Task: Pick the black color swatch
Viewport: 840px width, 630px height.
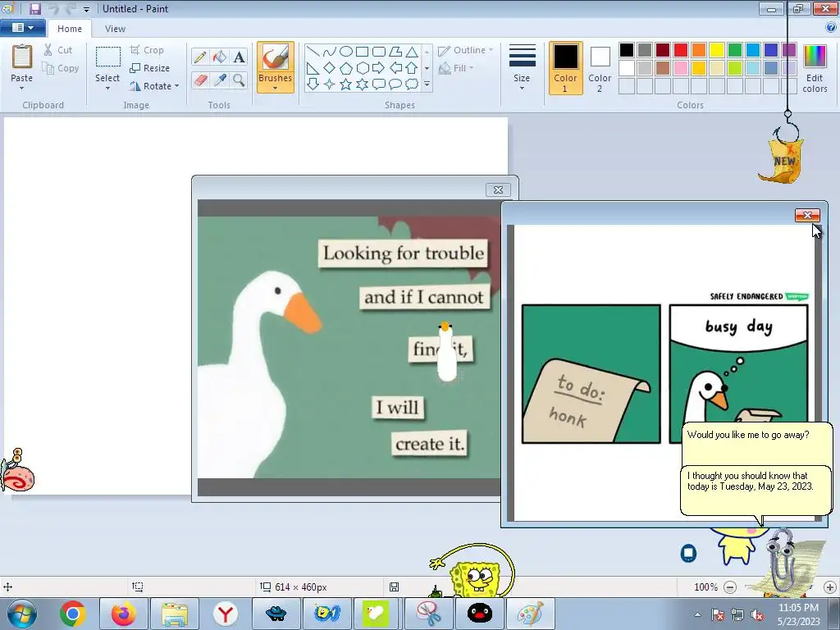Action: [626, 50]
